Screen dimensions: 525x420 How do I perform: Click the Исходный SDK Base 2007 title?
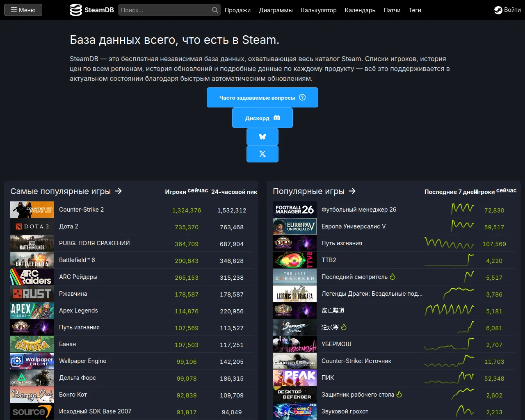(x=95, y=411)
